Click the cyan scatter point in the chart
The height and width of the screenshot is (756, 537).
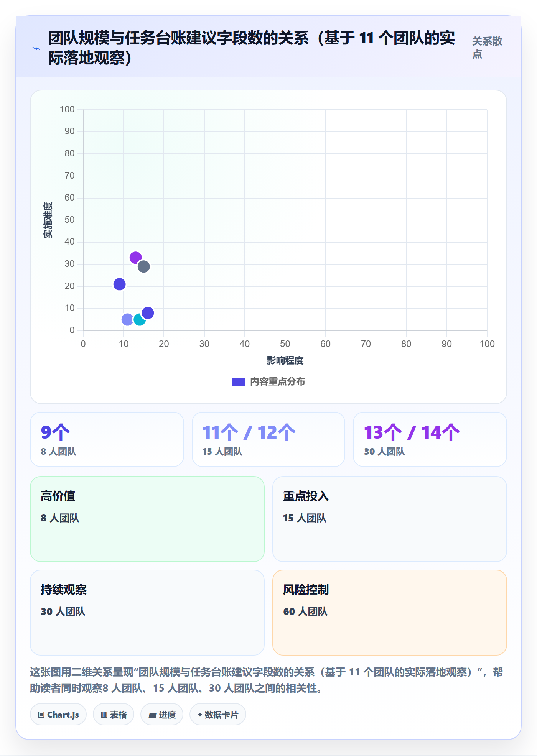pyautogui.click(x=140, y=320)
